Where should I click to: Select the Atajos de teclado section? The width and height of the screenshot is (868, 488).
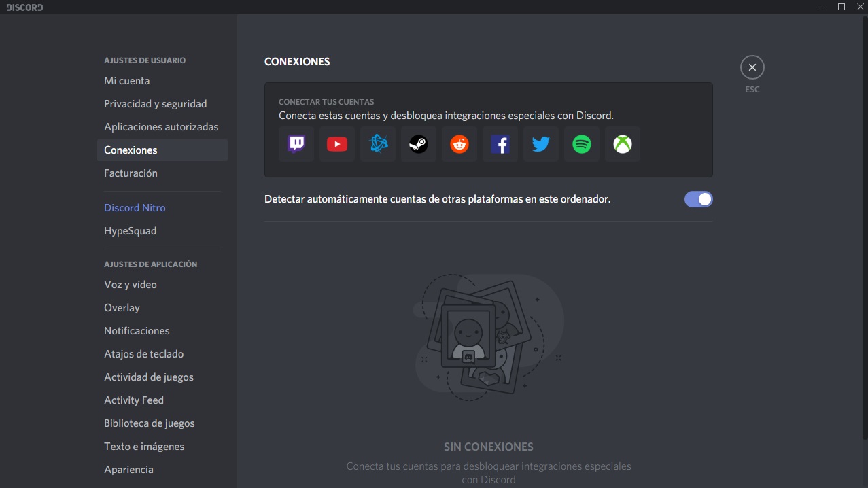143,353
